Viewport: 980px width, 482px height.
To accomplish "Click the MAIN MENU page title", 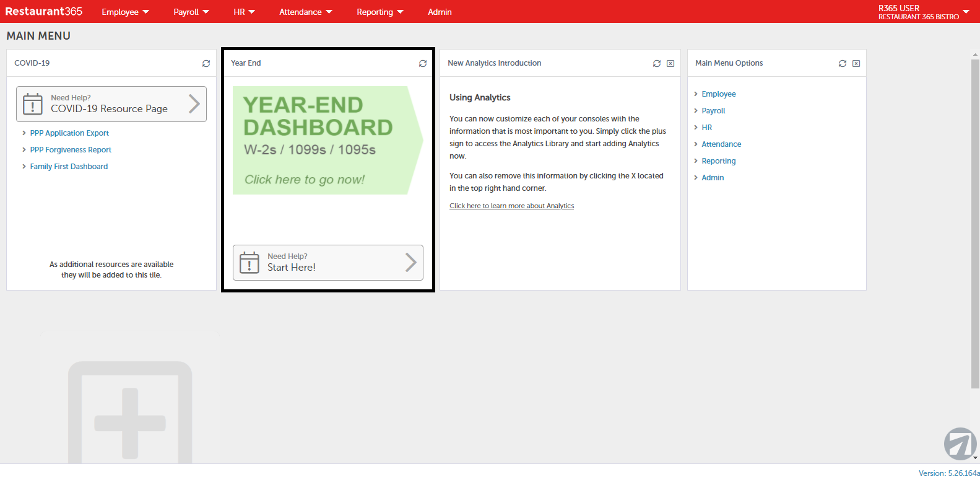I will point(38,36).
